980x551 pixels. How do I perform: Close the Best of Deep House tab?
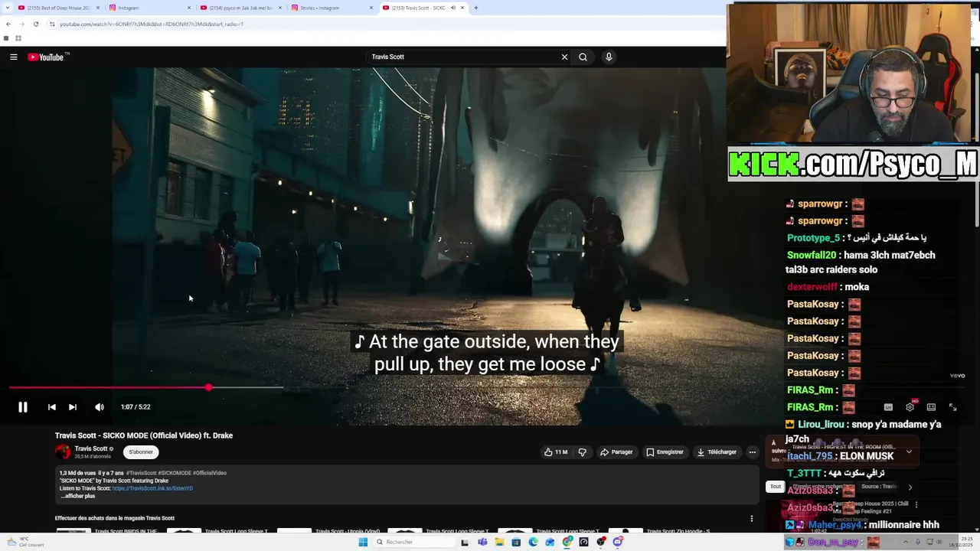(98, 8)
